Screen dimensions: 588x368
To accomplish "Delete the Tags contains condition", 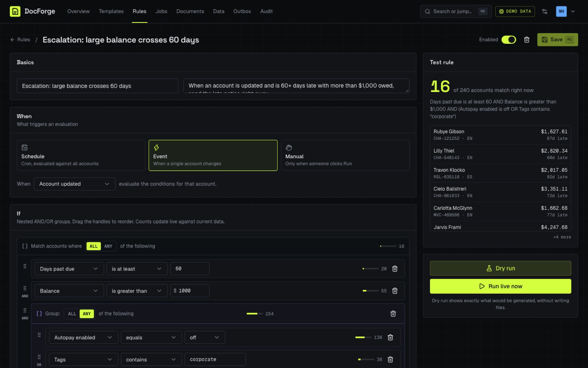I will click(x=390, y=360).
